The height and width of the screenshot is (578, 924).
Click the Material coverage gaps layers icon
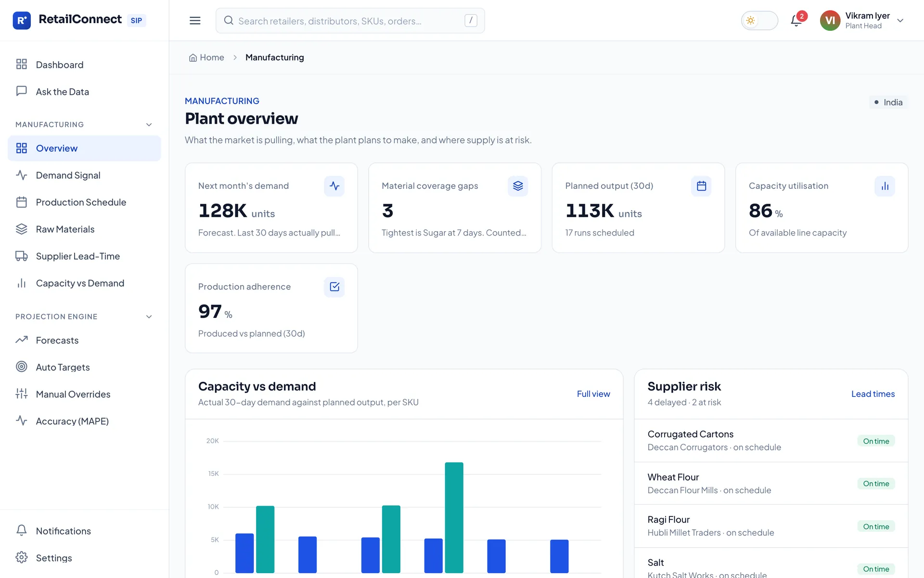coord(518,186)
